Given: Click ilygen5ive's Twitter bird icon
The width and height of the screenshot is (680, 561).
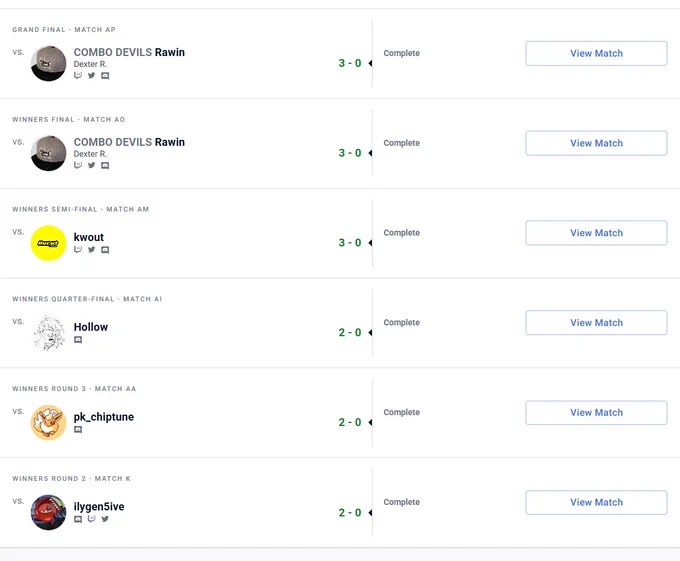Looking at the screenshot, I should [x=105, y=519].
